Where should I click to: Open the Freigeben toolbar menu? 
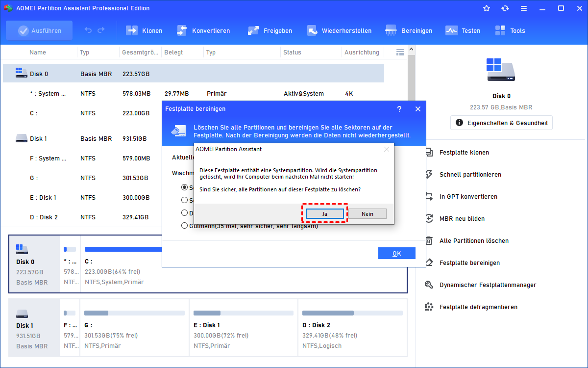coord(270,30)
